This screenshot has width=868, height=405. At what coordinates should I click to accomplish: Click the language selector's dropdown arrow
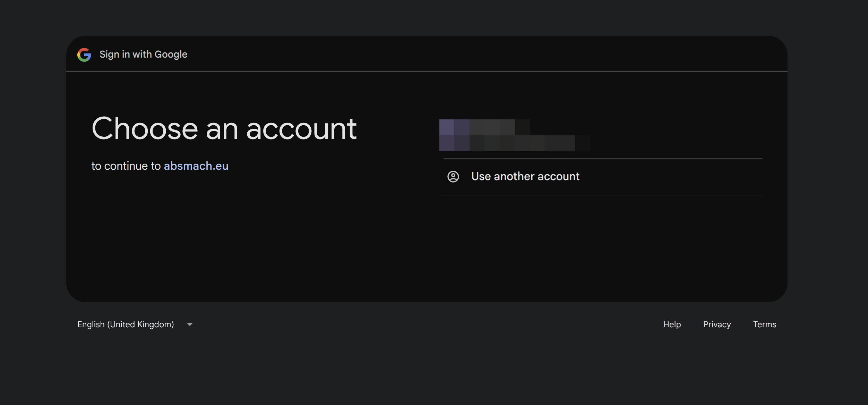click(x=190, y=324)
